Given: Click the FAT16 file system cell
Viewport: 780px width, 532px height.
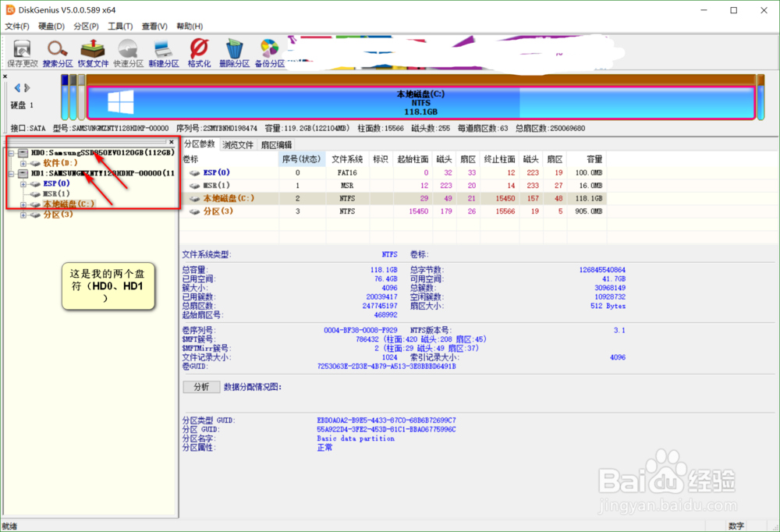Looking at the screenshot, I should tap(347, 172).
